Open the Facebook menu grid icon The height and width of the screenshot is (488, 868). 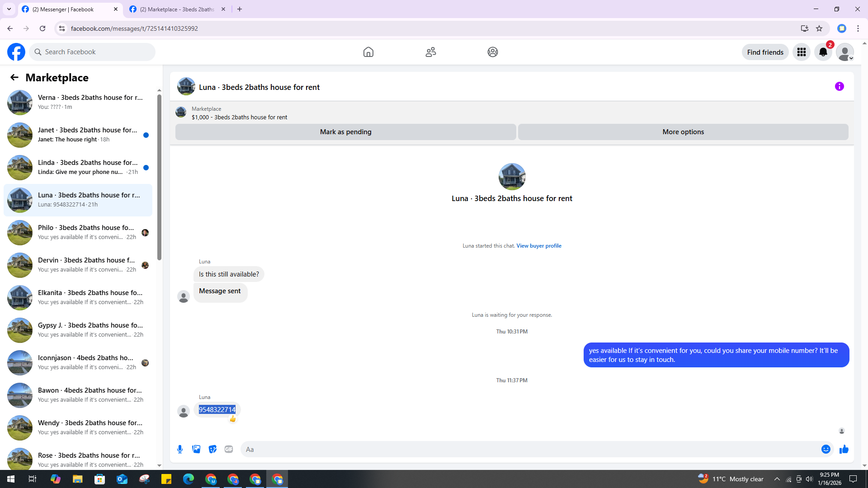point(801,52)
